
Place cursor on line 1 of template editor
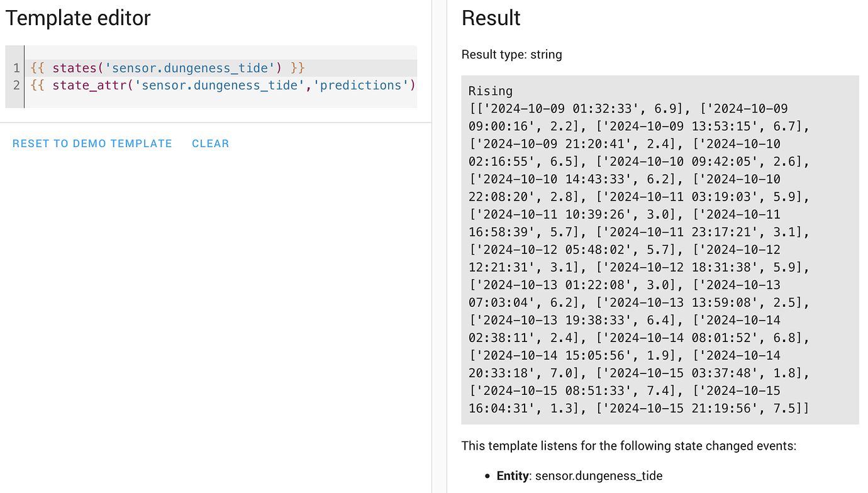pyautogui.click(x=189, y=68)
